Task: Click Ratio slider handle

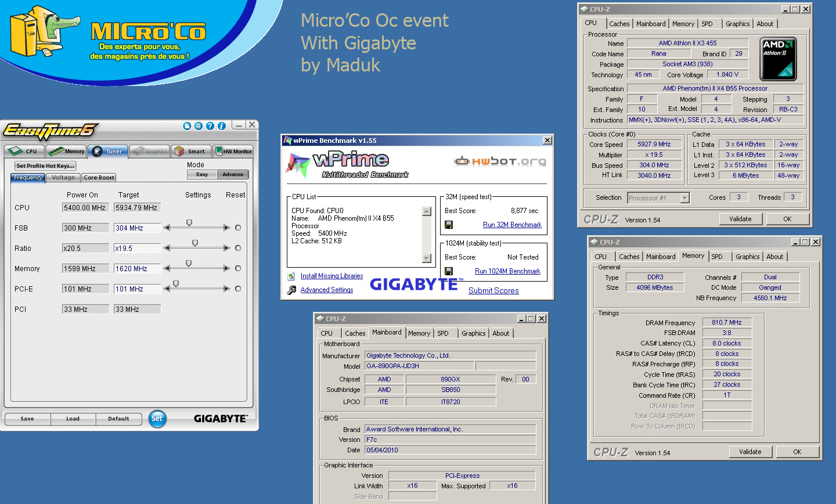Action: [x=195, y=243]
